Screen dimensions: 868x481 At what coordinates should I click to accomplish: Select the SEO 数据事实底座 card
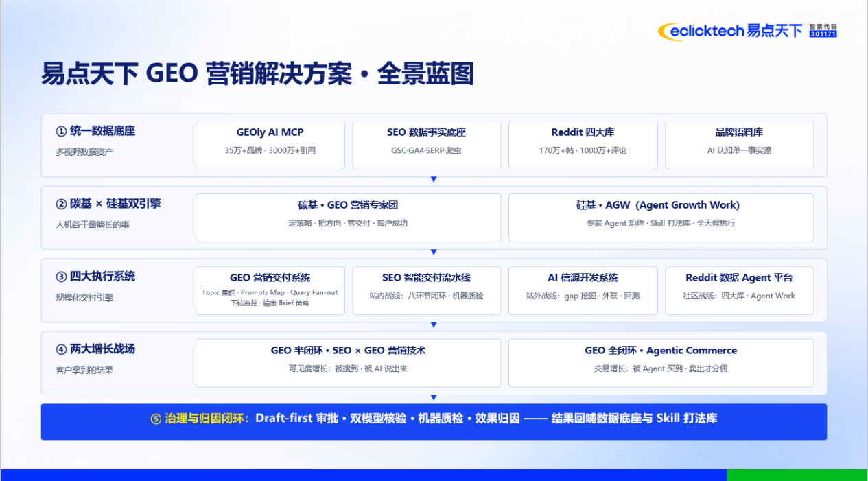tap(427, 145)
